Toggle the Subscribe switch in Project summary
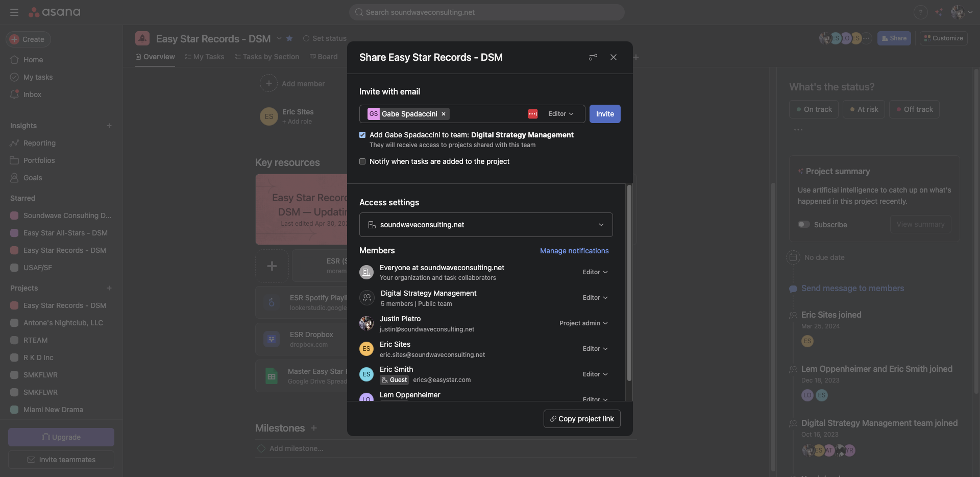The width and height of the screenshot is (980, 477). tap(804, 224)
